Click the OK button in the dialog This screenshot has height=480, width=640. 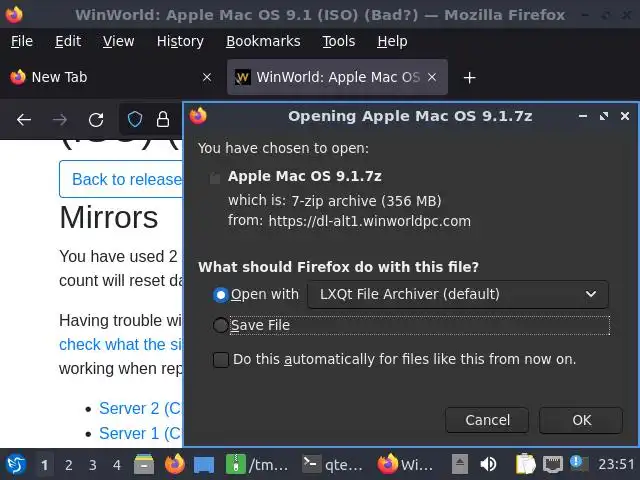pos(581,420)
